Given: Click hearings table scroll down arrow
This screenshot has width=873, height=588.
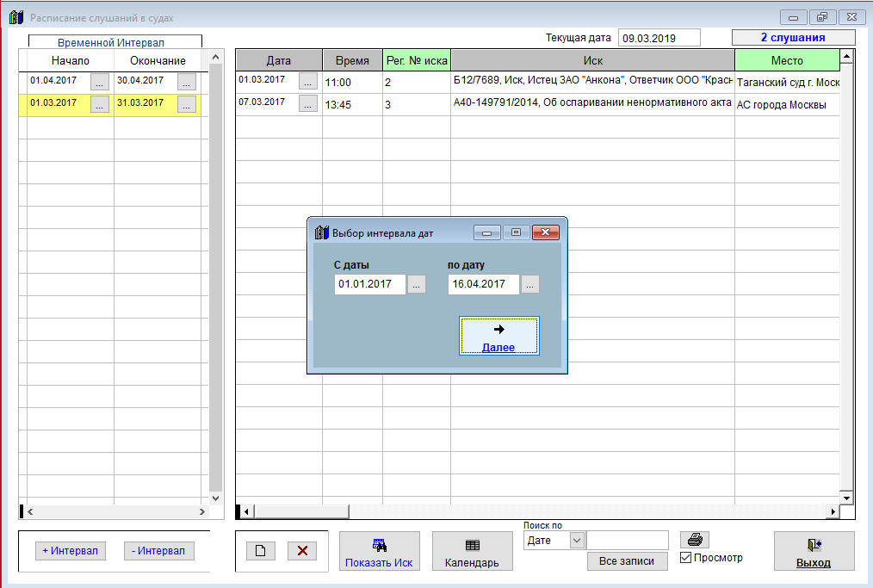Looking at the screenshot, I should point(847,498).
